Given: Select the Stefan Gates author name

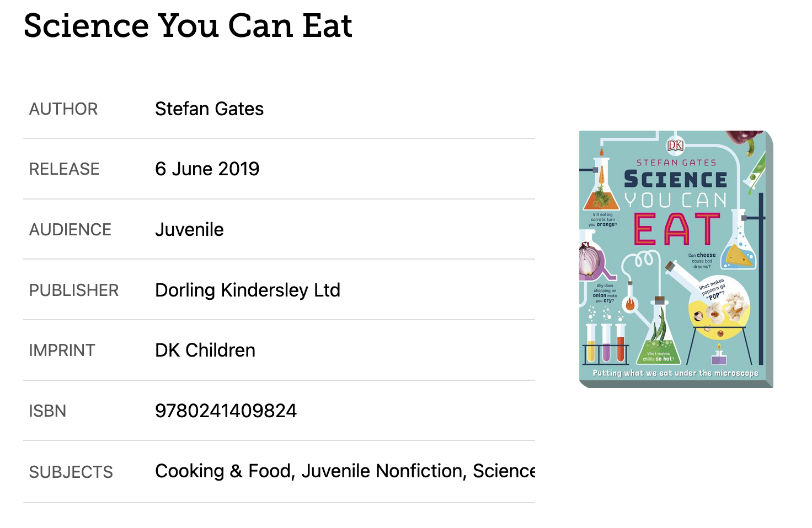Looking at the screenshot, I should [209, 109].
